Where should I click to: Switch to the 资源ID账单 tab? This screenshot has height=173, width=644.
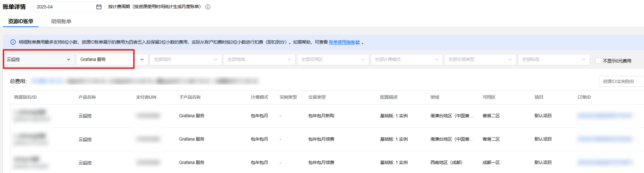[21, 21]
